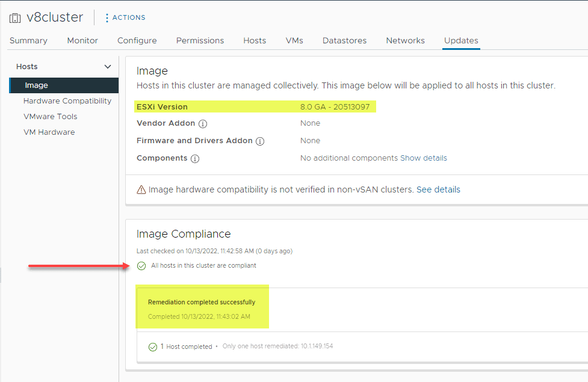The image size is (588, 382).
Task: Click the green compliant checkmark icon
Action: pyautogui.click(x=141, y=266)
